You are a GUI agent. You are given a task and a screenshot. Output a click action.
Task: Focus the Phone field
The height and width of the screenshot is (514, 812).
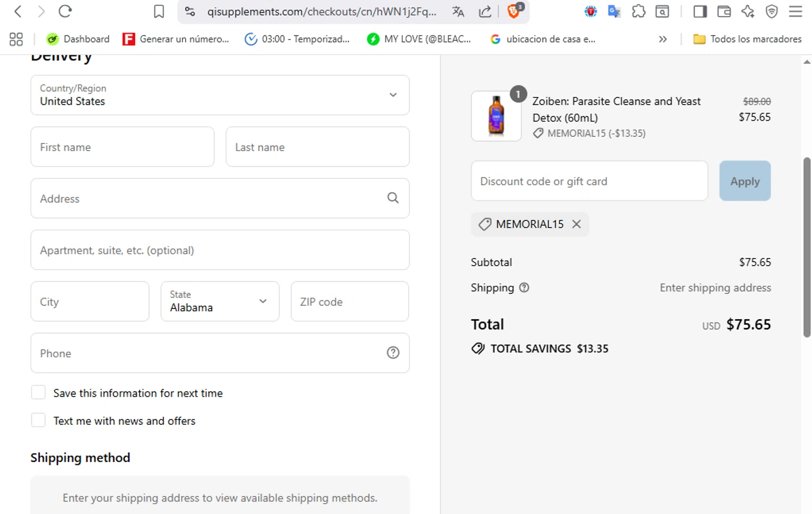click(x=220, y=353)
